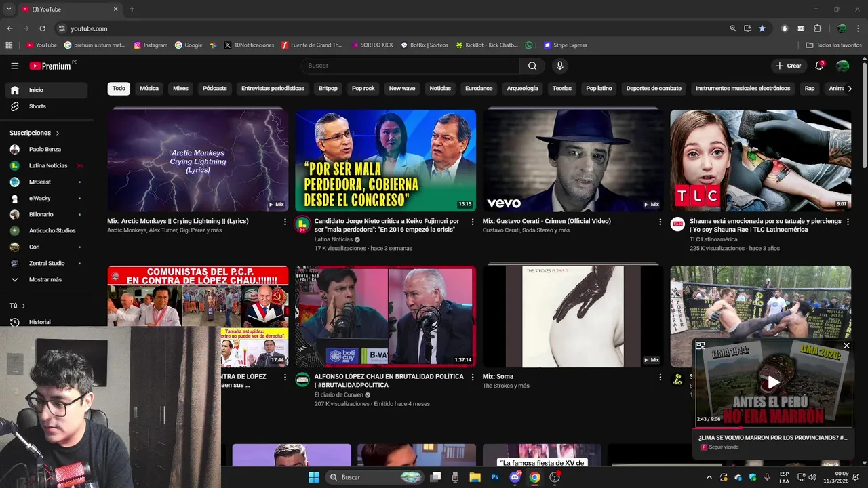The height and width of the screenshot is (488, 868).
Task: Open Photoshop from the taskbar
Action: [495, 477]
